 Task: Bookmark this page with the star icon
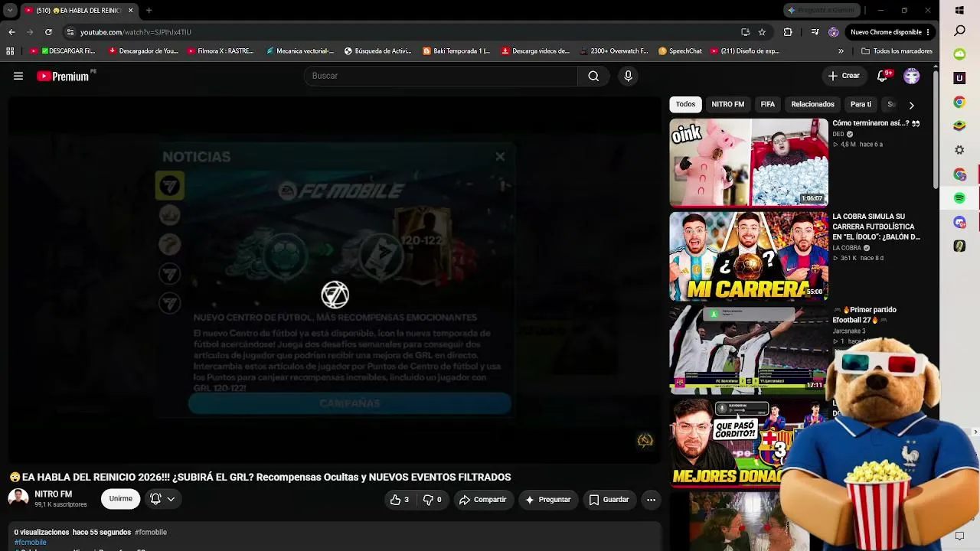click(762, 32)
